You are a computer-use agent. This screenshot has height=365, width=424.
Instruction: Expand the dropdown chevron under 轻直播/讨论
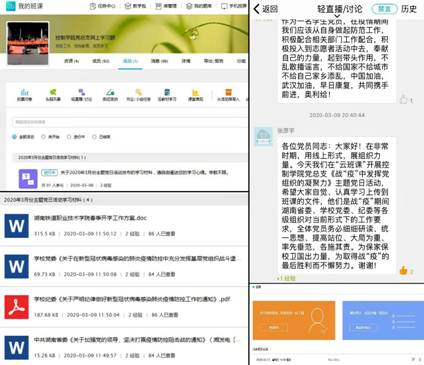(x=337, y=16)
